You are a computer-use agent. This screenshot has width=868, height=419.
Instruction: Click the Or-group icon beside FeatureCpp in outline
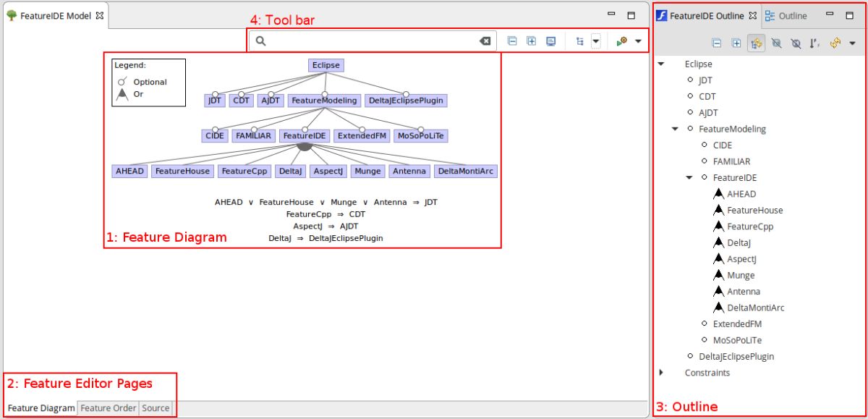718,227
